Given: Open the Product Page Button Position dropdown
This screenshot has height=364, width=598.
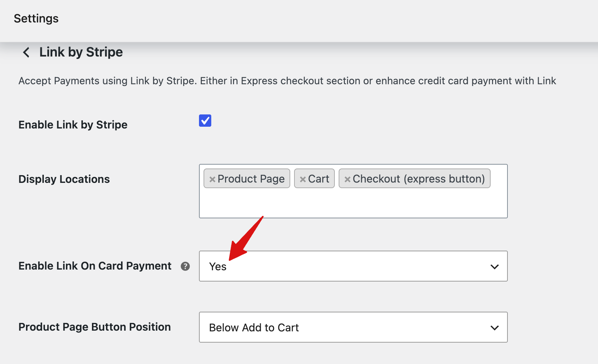Looking at the screenshot, I should pyautogui.click(x=353, y=327).
